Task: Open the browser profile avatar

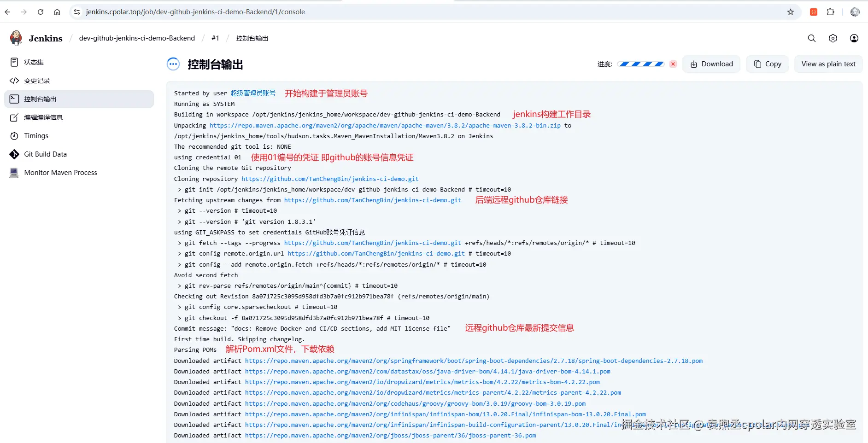Action: (855, 12)
